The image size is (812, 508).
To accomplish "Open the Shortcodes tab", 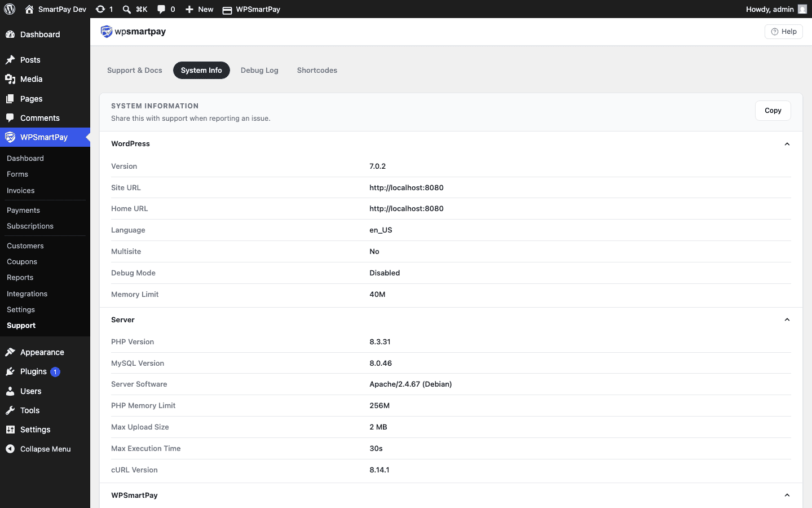I will pos(317,71).
